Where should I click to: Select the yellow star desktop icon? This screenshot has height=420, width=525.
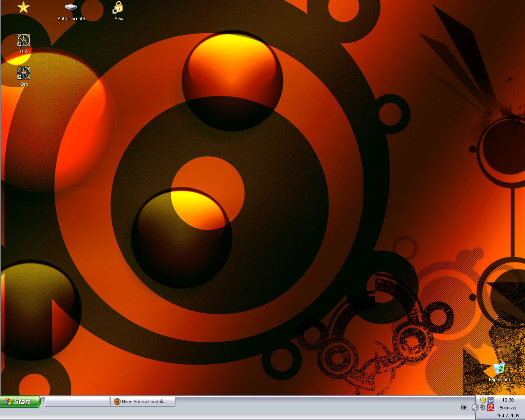[x=23, y=7]
